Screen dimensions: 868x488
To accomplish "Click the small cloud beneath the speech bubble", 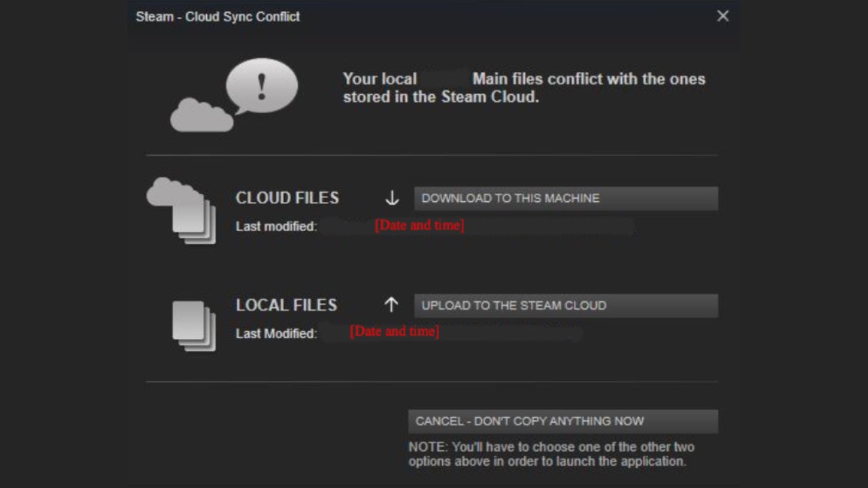I will 201,117.
